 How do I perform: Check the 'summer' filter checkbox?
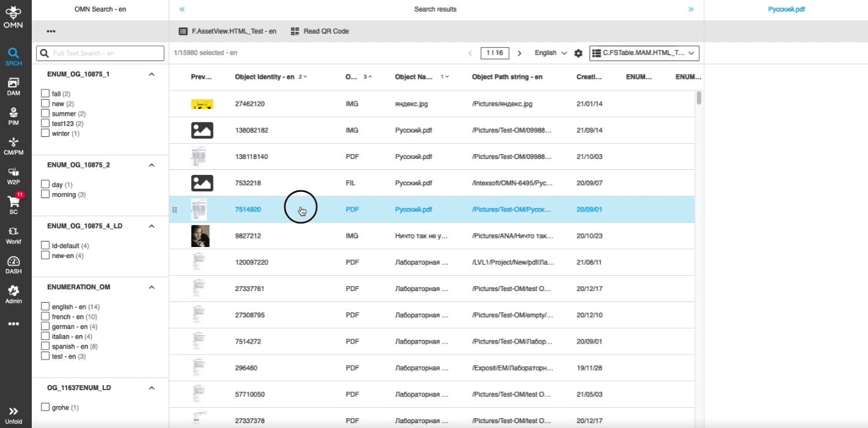45,114
